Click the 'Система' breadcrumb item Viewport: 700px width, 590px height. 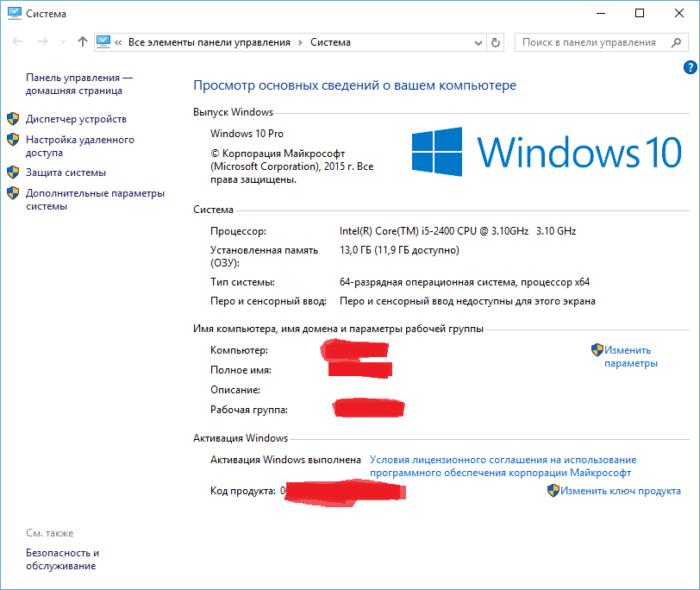click(x=330, y=42)
